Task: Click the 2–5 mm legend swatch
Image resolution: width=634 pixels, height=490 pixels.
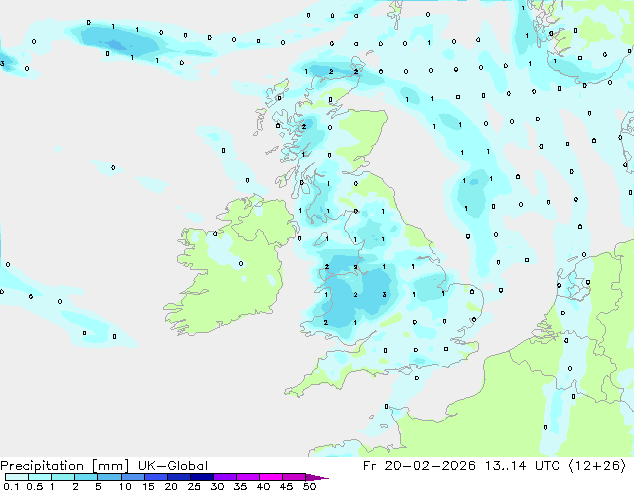Action: tap(86, 477)
